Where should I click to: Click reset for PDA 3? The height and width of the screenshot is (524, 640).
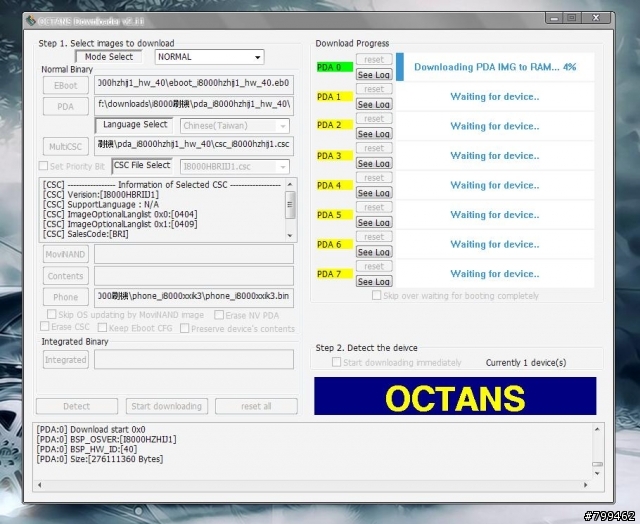tap(374, 148)
